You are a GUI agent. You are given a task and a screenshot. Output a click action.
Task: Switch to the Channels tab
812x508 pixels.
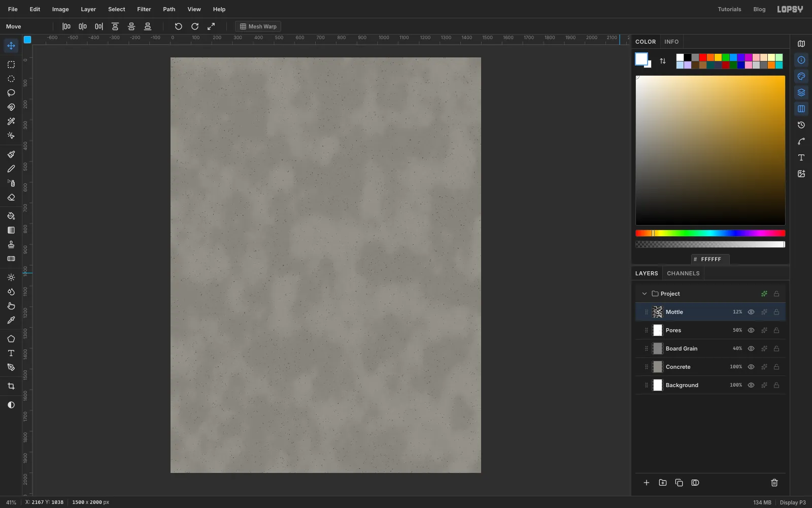click(x=683, y=273)
